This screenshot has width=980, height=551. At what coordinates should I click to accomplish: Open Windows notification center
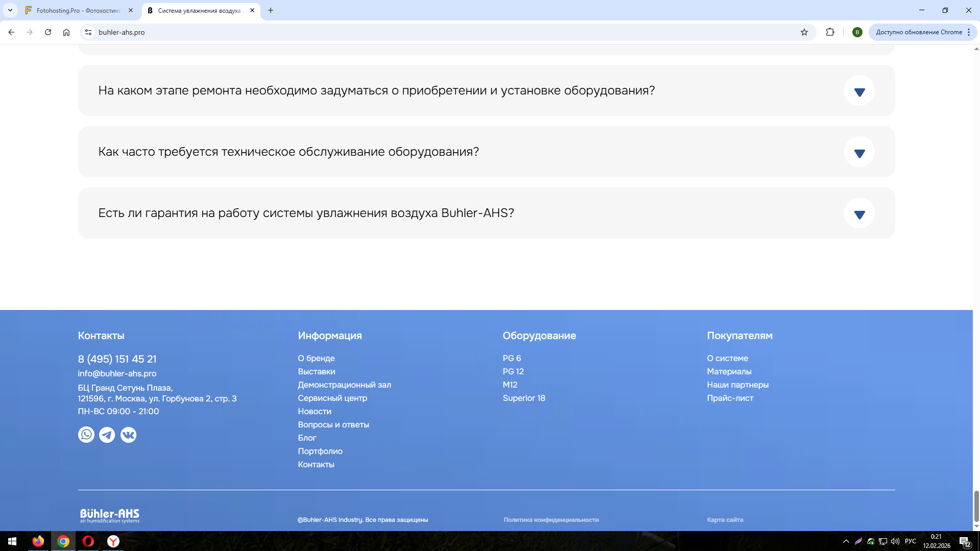pos(965,542)
